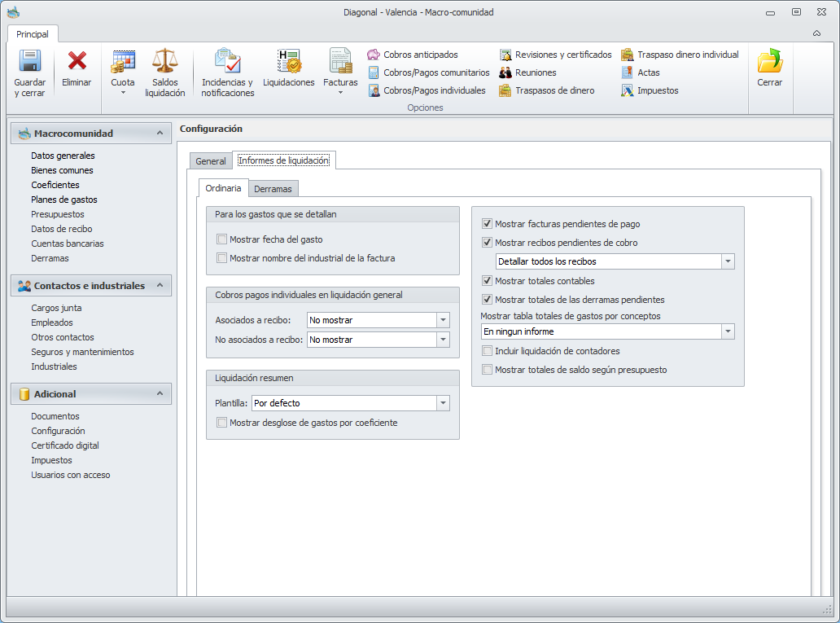840x623 pixels.
Task: Collapse the ribbon with the chevron
Action: [x=816, y=33]
